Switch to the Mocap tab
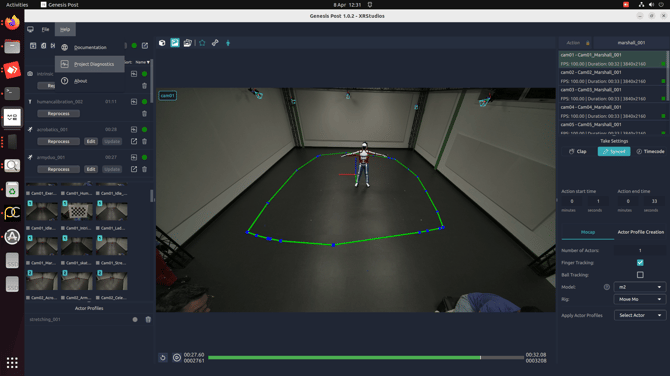 pyautogui.click(x=588, y=232)
